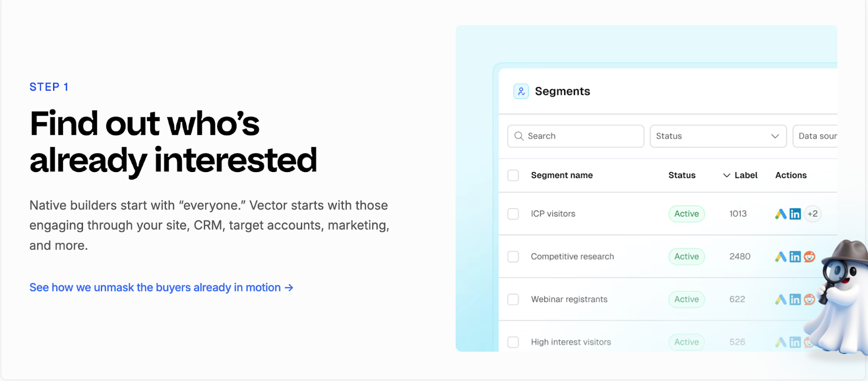Viewport: 868px width, 381px height.
Task: Check the select-all checkbox in the header
Action: click(x=513, y=175)
